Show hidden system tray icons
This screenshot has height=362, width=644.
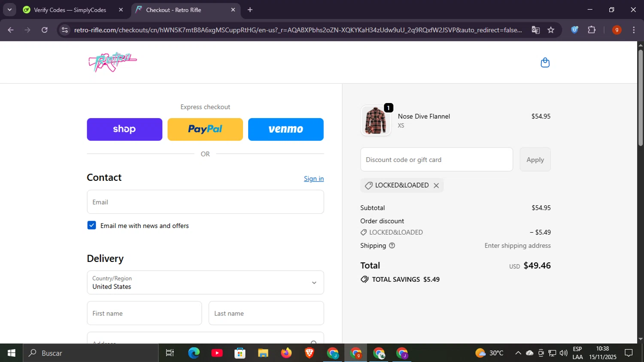[518, 353]
